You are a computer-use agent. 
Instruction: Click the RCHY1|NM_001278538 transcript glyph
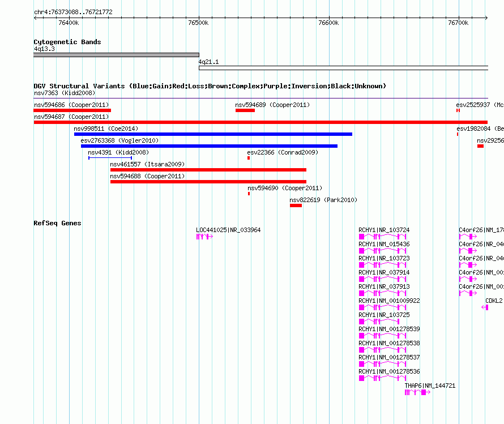[x=382, y=350]
